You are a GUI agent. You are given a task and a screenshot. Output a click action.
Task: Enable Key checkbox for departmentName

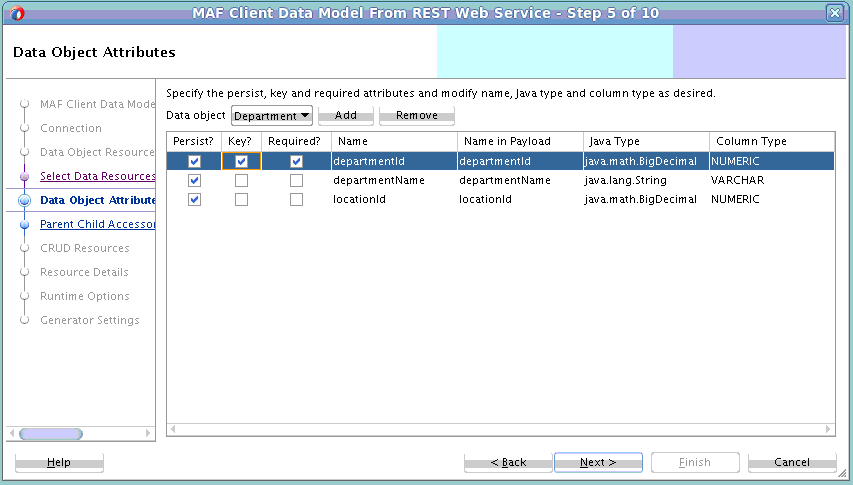242,181
